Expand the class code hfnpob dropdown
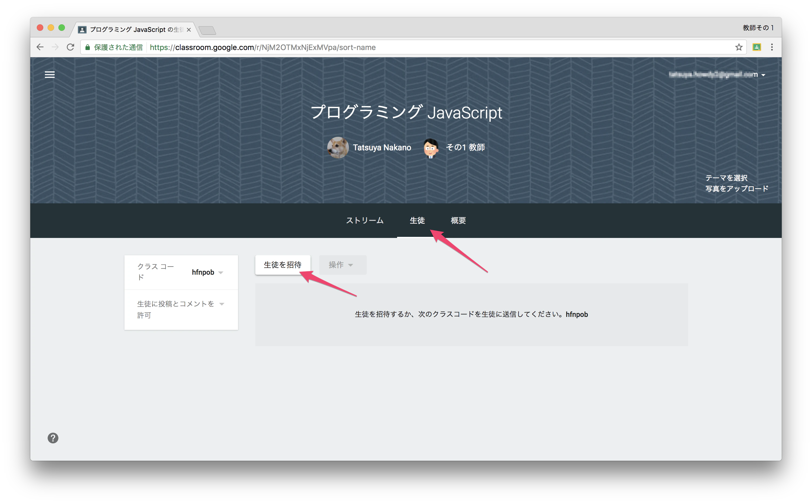812x504 pixels. 221,272
